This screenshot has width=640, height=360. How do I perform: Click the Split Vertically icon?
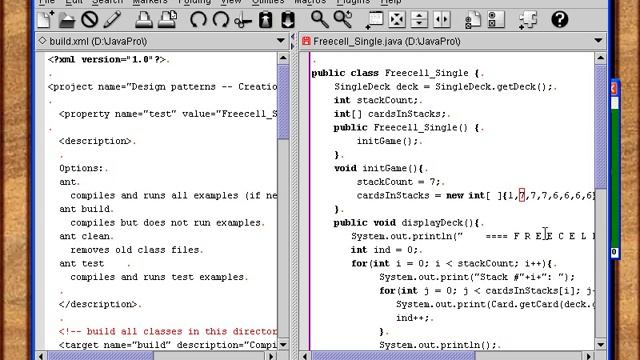click(x=442, y=20)
